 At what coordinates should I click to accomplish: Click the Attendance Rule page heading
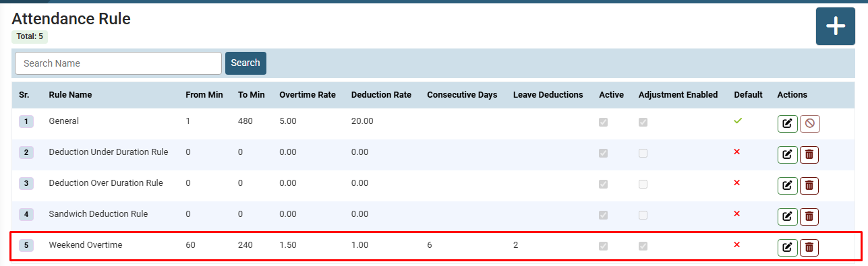coord(71,19)
